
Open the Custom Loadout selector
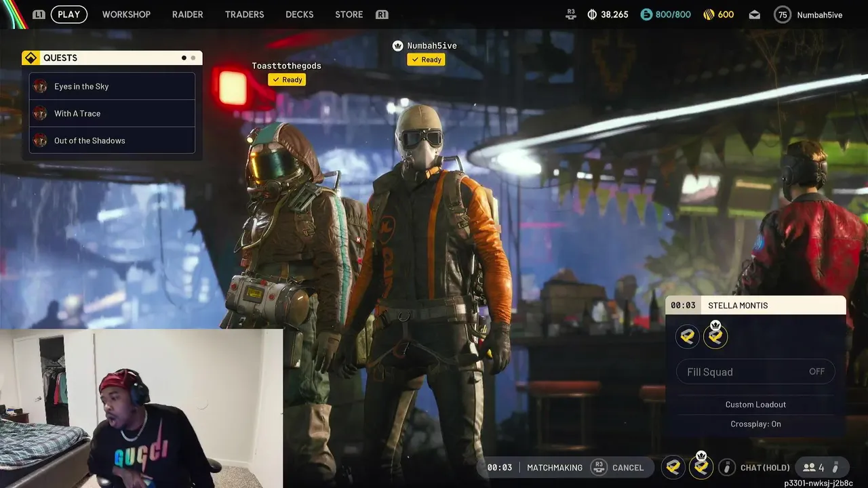[x=755, y=405]
